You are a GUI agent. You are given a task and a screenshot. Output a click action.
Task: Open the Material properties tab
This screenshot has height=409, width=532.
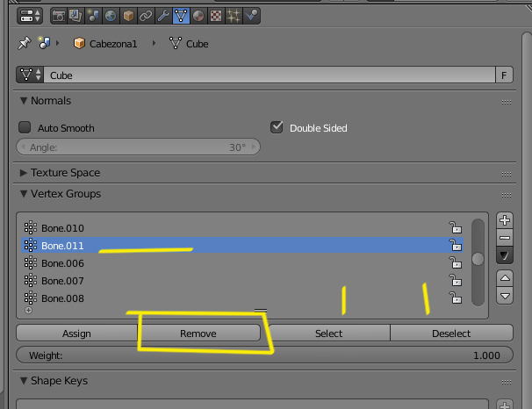coord(198,16)
